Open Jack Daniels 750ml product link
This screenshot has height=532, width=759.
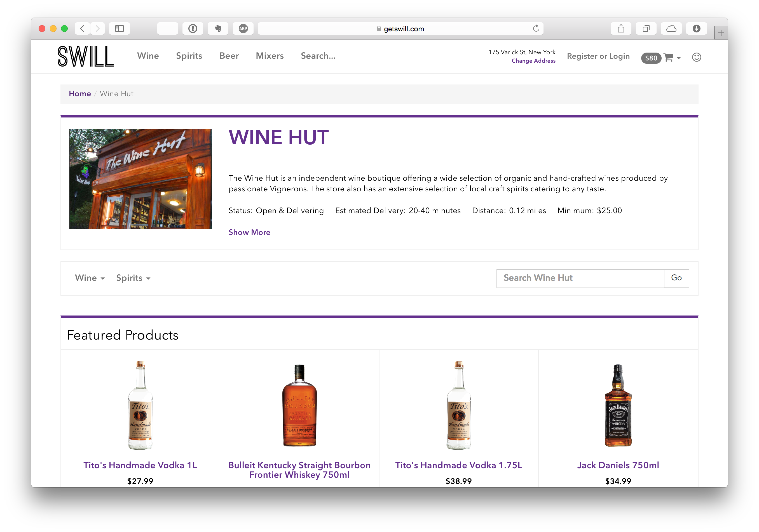coord(618,465)
